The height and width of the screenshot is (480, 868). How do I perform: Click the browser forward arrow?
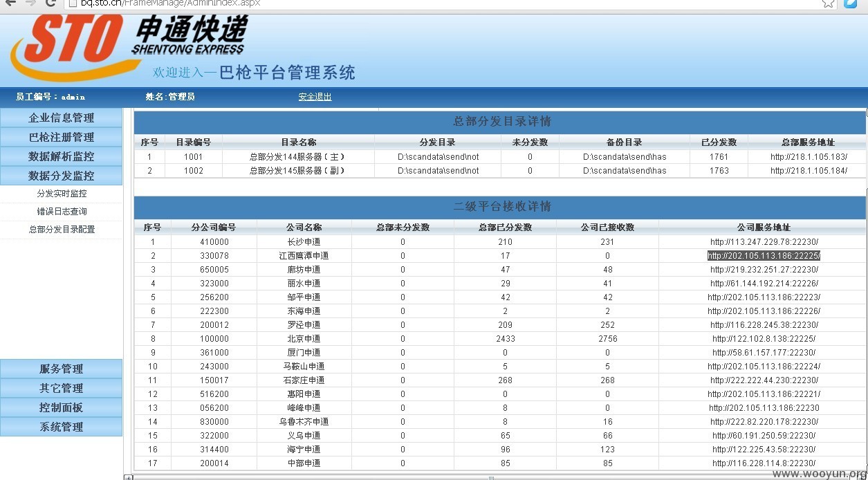pyautogui.click(x=30, y=3)
